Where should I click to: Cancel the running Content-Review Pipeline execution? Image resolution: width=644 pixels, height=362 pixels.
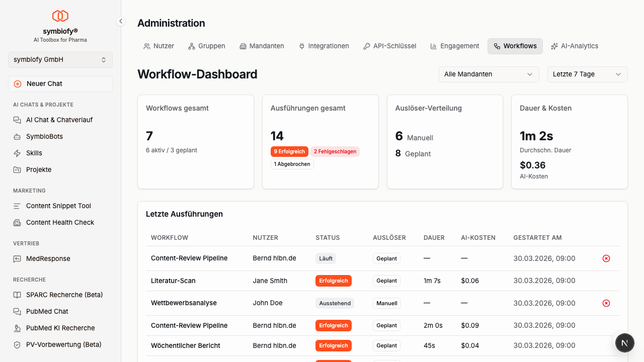(606, 258)
